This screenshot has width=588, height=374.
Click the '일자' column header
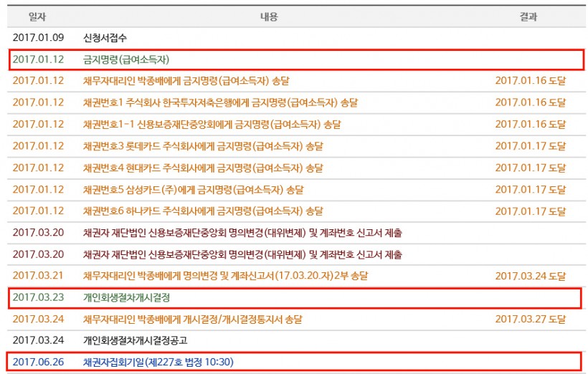pyautogui.click(x=37, y=16)
